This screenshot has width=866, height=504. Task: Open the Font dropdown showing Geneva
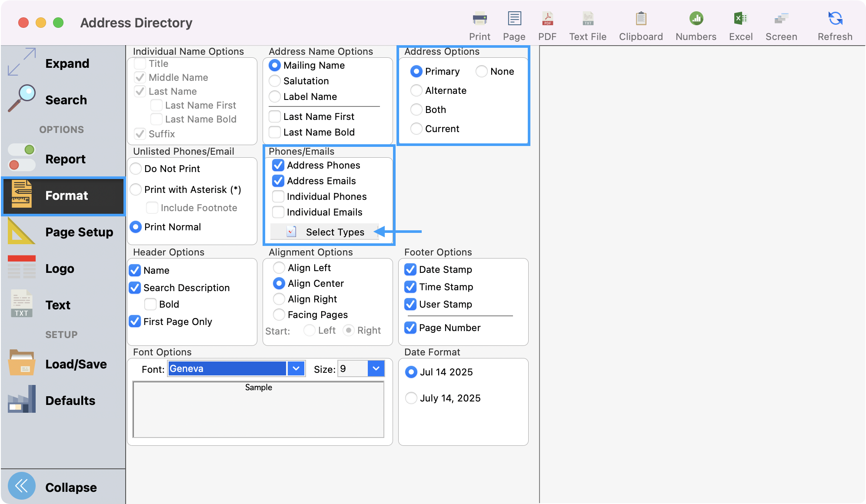[296, 368]
